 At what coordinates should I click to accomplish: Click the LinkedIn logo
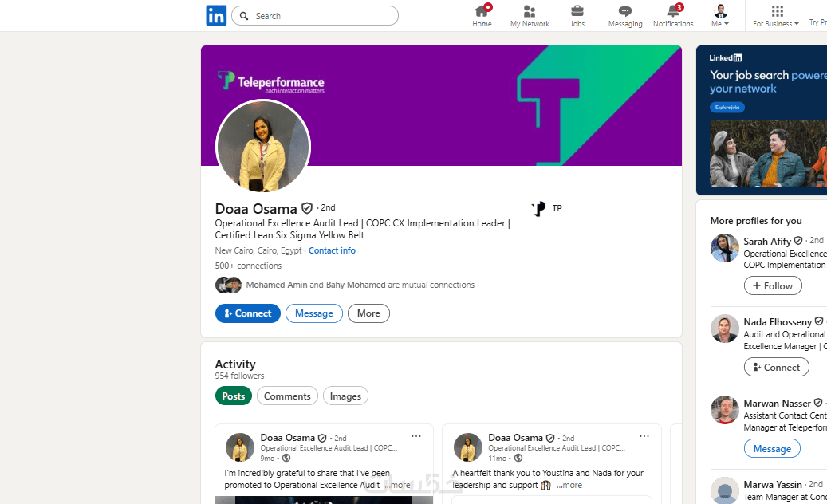[216, 16]
